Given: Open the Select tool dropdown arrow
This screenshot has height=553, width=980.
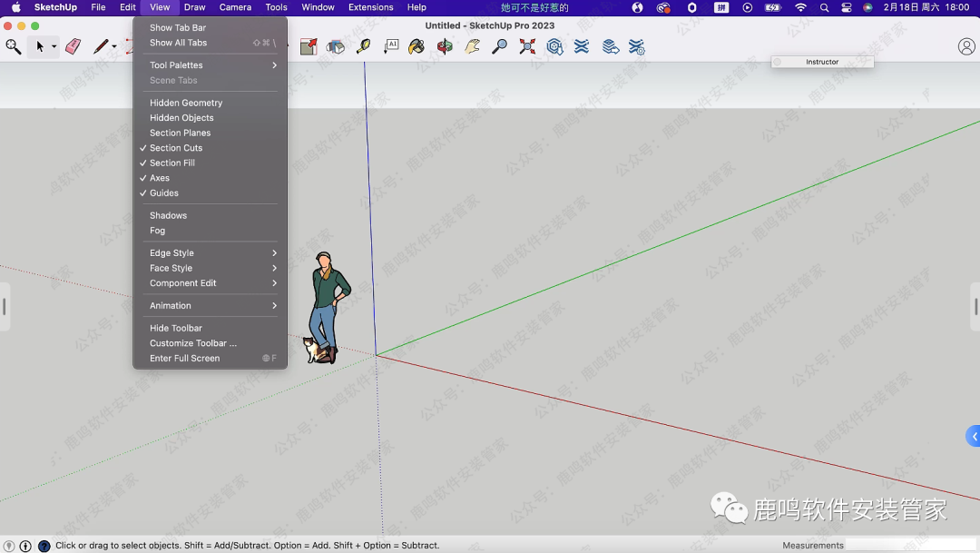Looking at the screenshot, I should (x=54, y=47).
